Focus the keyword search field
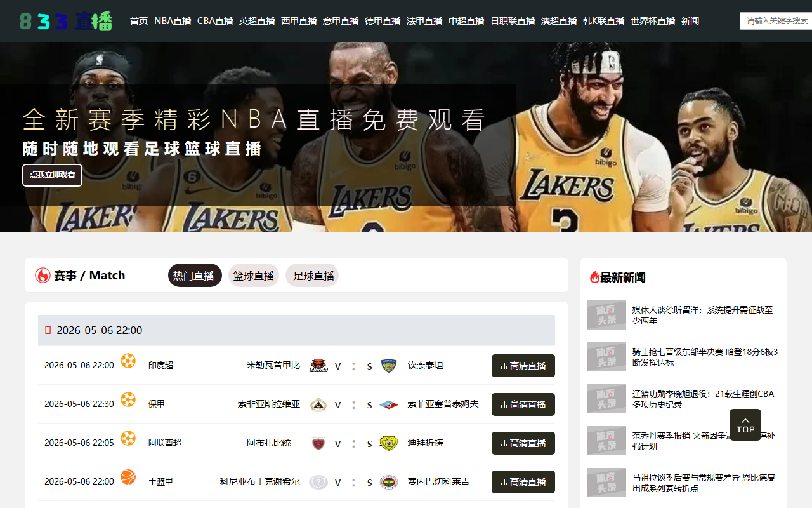Screen dimensions: 812x508 pyautogui.click(x=776, y=21)
